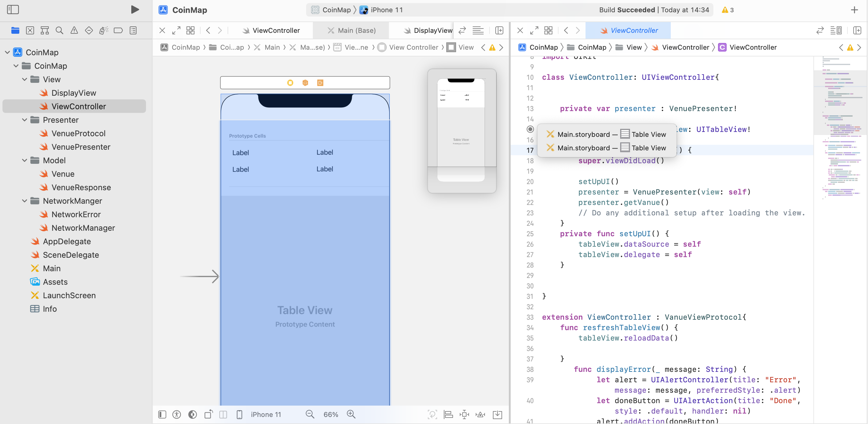Select VenueProtocol file

(79, 133)
